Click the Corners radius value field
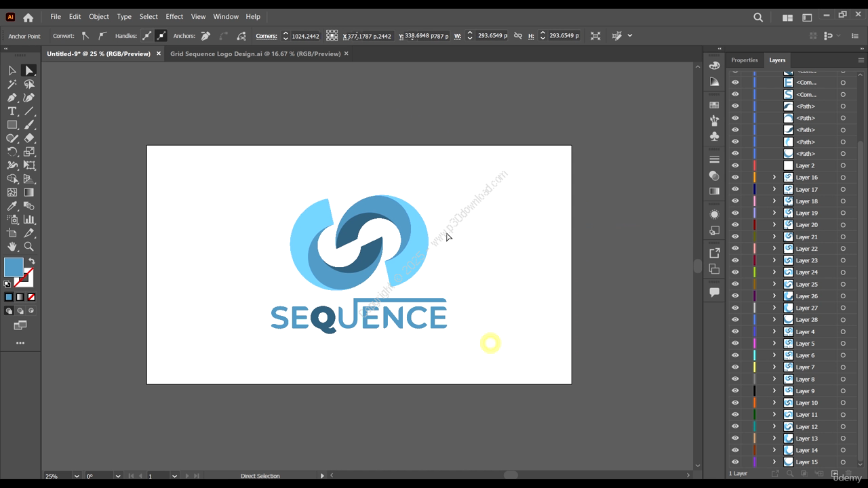868x488 pixels. [x=305, y=36]
